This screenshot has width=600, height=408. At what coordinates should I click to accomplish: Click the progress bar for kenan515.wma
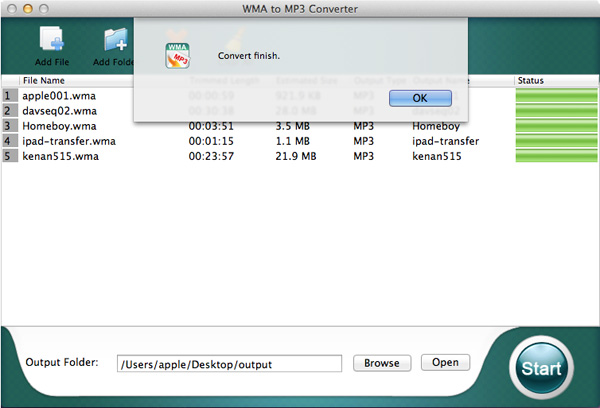click(554, 156)
